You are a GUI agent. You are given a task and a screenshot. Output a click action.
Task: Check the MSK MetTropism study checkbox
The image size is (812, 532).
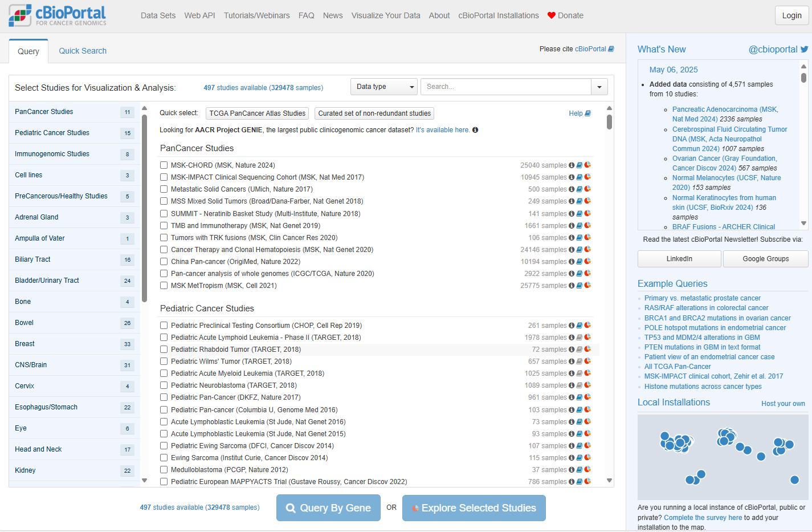point(164,286)
